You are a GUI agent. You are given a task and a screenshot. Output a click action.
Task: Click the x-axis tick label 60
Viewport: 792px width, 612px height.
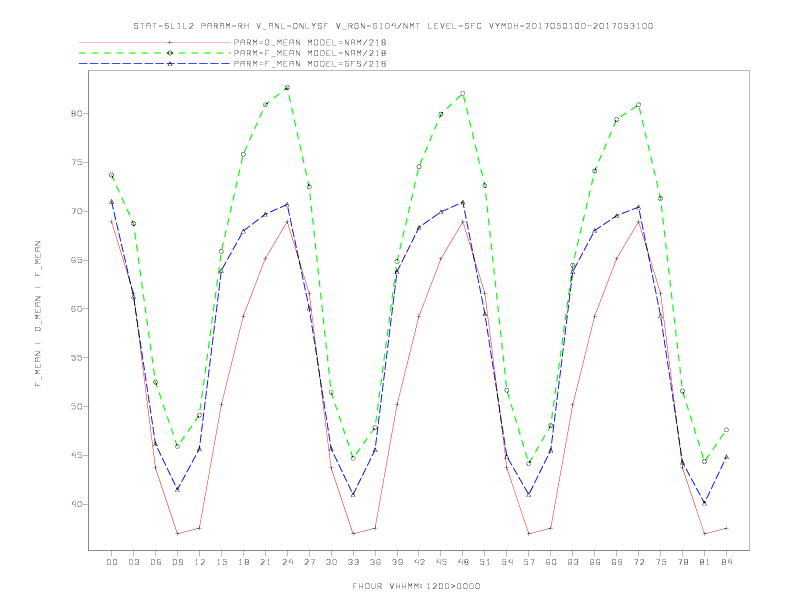[551, 562]
